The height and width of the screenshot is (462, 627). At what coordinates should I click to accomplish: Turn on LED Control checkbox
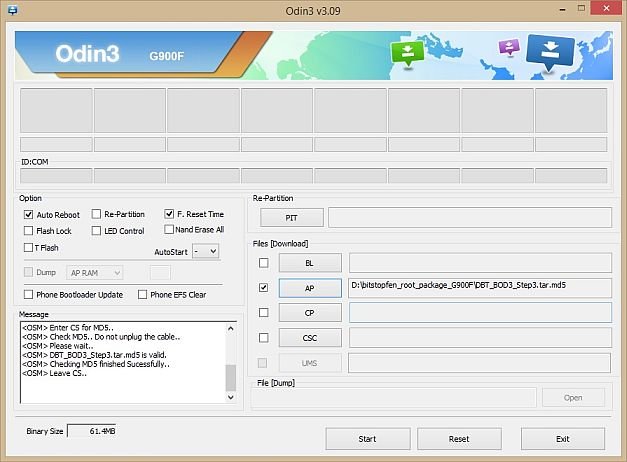click(x=96, y=231)
